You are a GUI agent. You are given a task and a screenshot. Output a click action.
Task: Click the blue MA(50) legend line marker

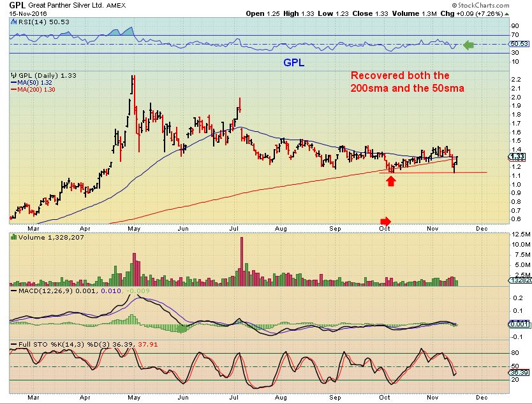(13, 82)
